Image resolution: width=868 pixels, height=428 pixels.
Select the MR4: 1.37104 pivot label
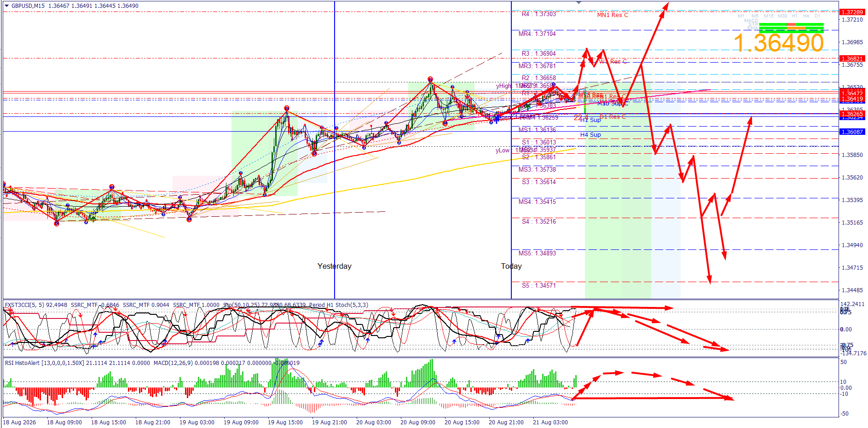[537, 34]
